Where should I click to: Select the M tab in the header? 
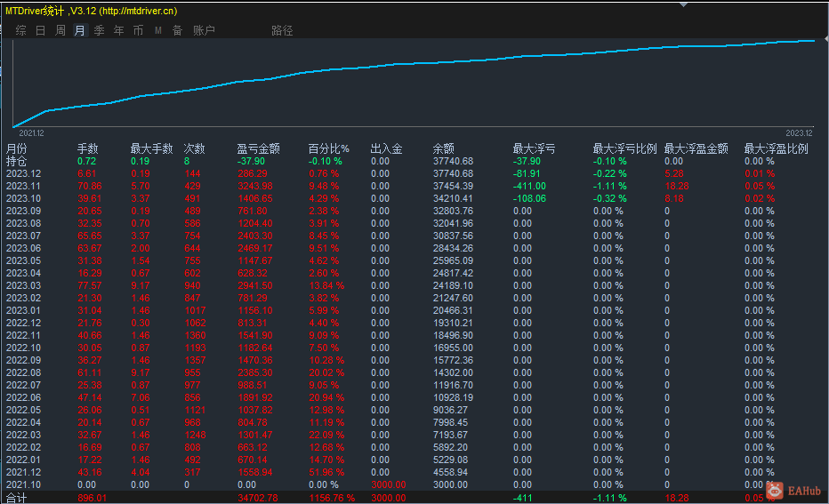157,30
